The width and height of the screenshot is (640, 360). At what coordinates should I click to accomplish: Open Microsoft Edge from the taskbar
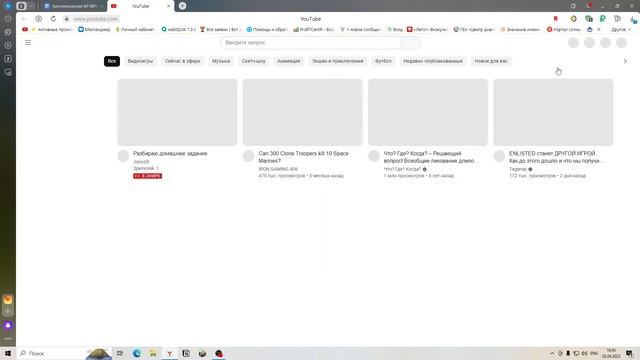[x=137, y=353]
